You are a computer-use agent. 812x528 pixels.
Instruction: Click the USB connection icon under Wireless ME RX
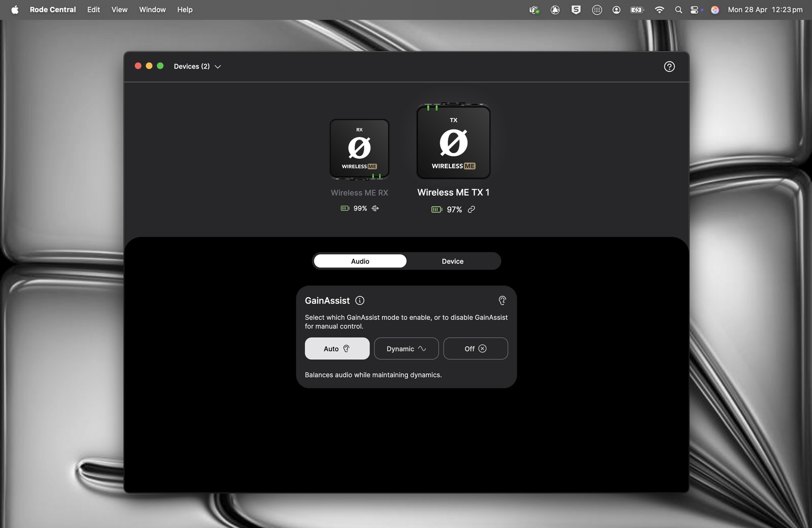(375, 208)
